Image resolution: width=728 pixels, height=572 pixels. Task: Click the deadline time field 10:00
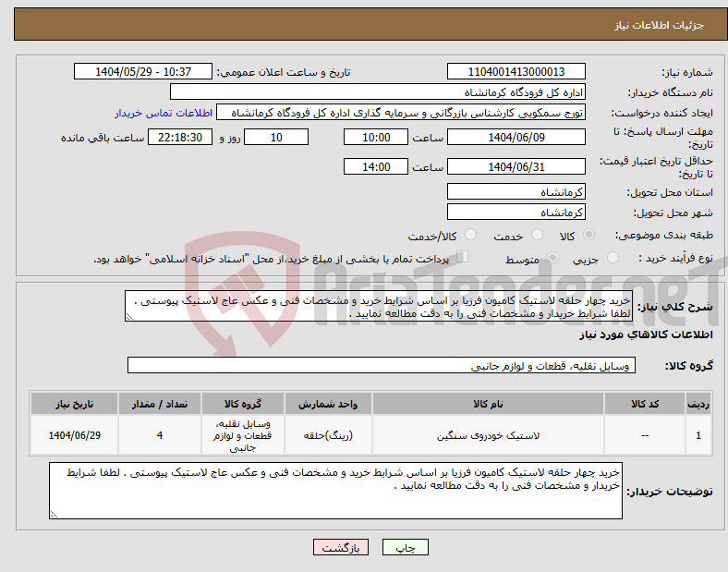376,137
